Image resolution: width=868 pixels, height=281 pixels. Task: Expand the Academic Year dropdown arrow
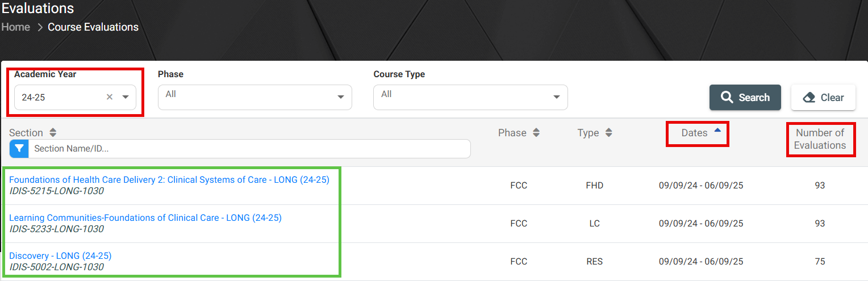coord(126,97)
